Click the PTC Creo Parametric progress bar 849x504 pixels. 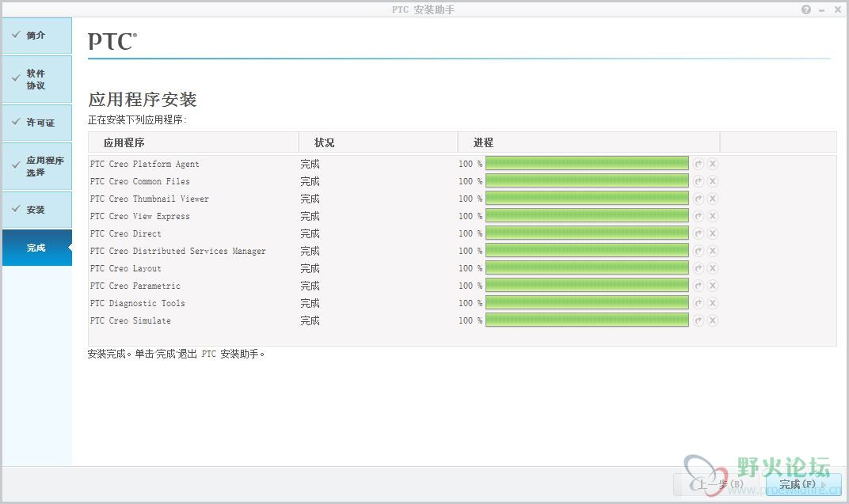pyautogui.click(x=587, y=285)
